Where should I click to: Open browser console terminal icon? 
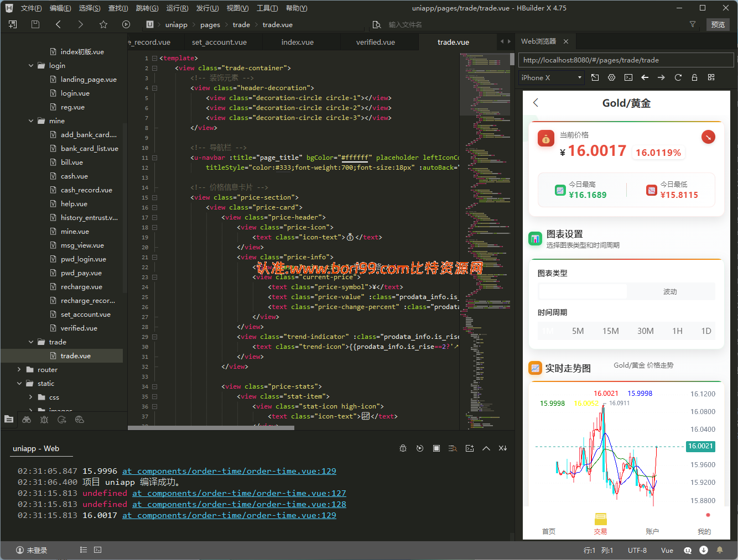[x=628, y=77]
